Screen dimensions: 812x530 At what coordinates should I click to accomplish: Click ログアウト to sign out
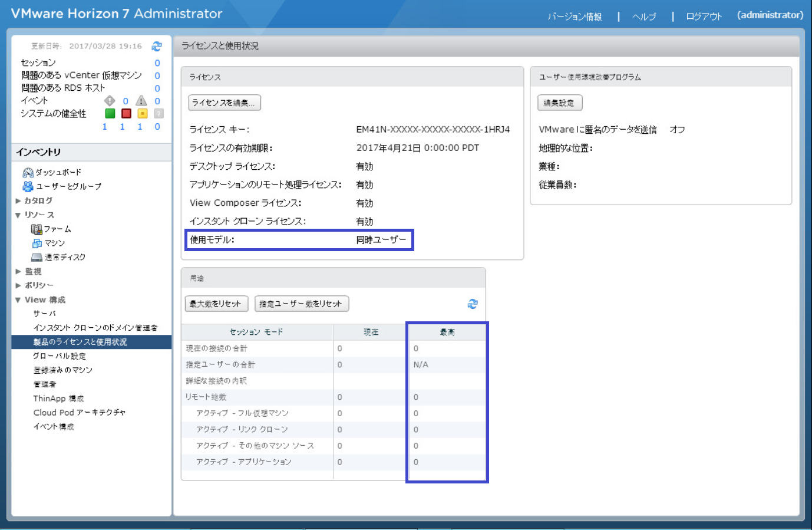point(704,17)
